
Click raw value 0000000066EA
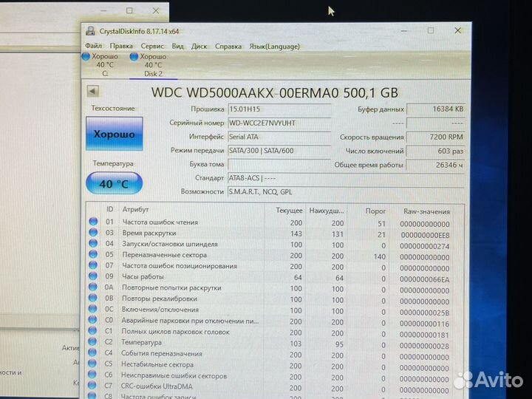[424, 279]
